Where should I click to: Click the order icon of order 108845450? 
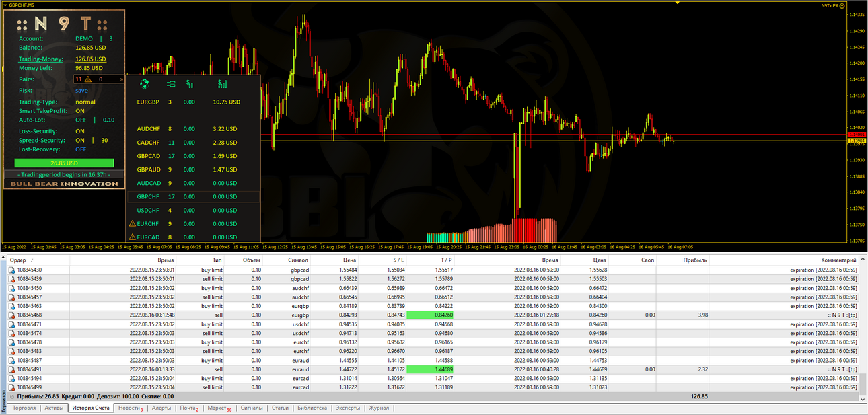tap(11, 288)
